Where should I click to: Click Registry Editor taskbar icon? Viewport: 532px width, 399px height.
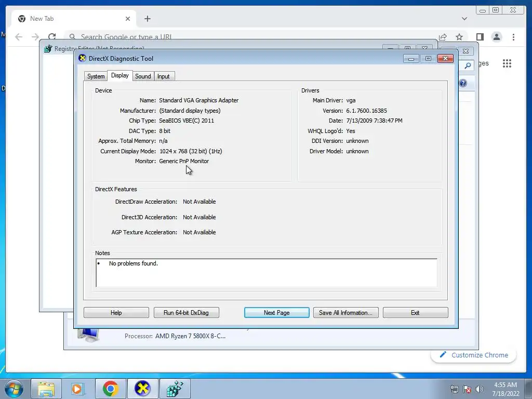coord(175,389)
